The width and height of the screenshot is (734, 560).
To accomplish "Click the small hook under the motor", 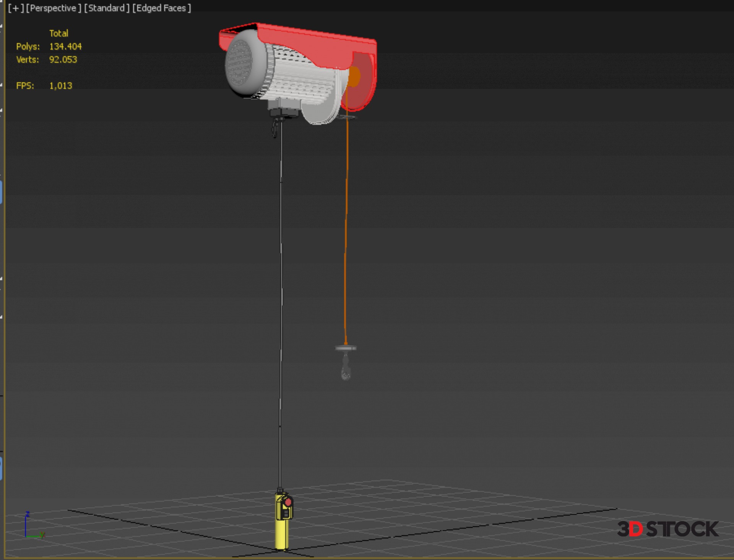I will 275,129.
